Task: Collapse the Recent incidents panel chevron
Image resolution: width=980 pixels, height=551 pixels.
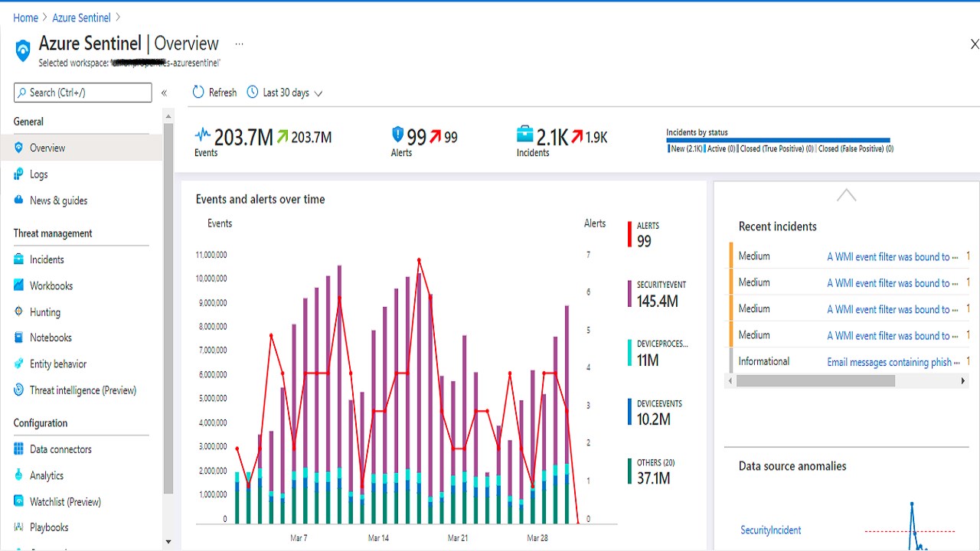Action: tap(846, 195)
